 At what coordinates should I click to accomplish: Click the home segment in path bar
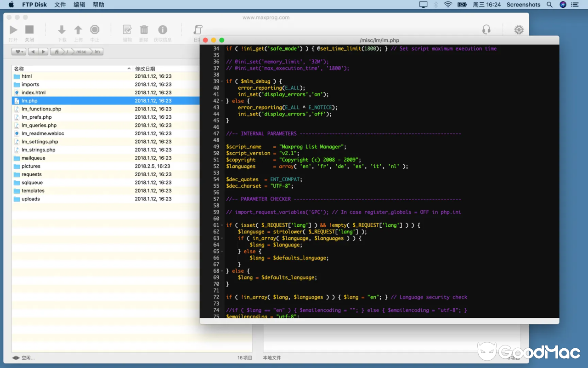click(x=57, y=52)
